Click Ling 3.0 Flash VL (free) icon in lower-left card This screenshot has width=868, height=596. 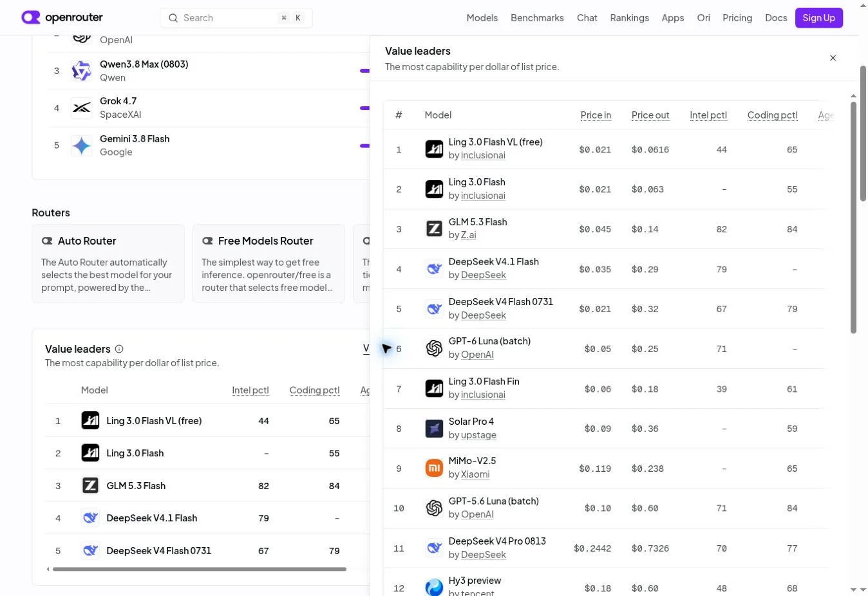point(90,420)
